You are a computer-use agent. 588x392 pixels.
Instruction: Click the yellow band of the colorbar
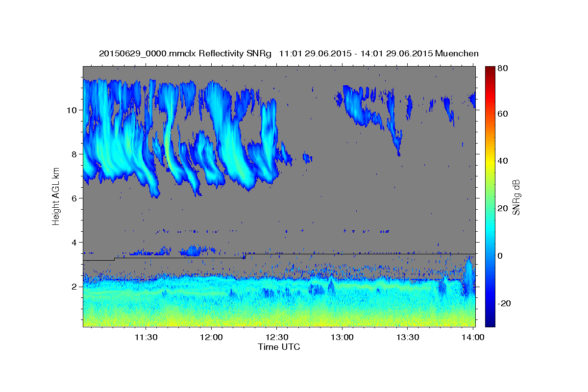[490, 161]
